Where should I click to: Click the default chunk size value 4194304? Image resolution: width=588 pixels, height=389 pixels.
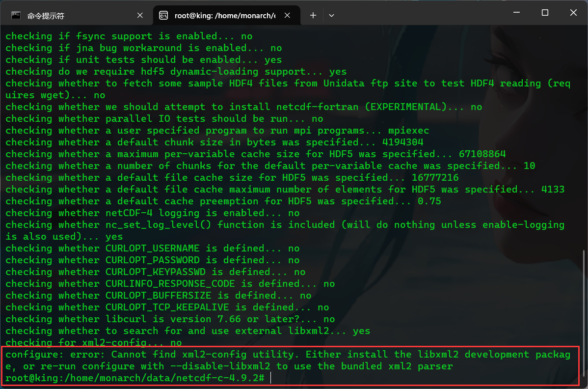[x=403, y=142]
